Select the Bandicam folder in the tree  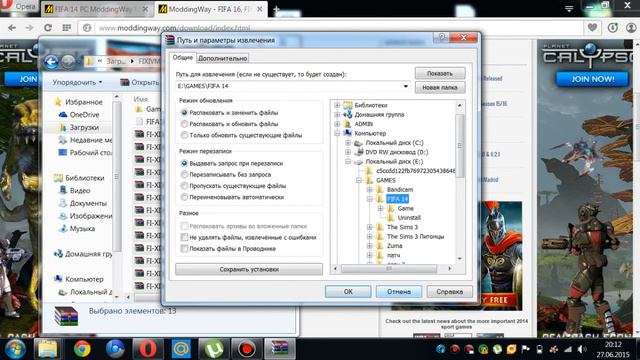pos(400,189)
